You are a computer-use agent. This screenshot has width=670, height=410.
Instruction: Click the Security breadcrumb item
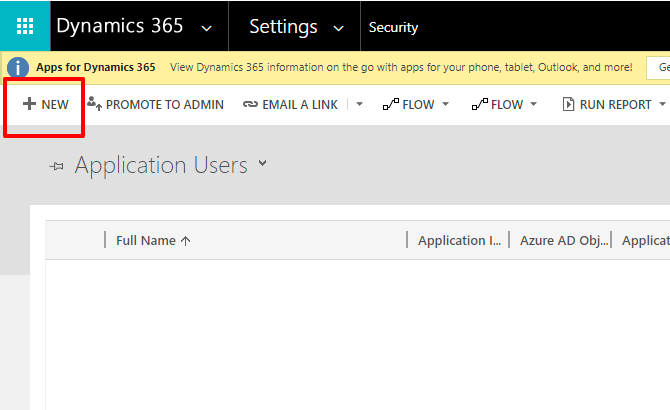click(393, 28)
